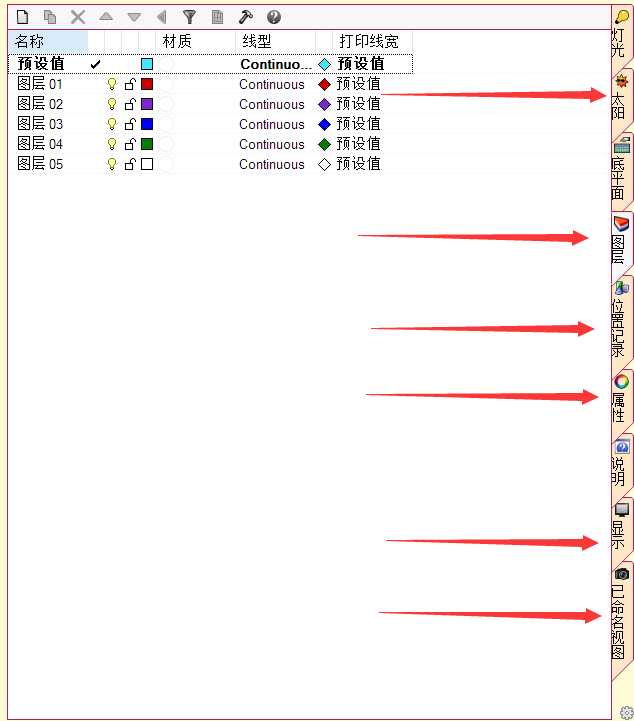
Task: Click Continuous linetype of 图层 03
Action: point(272,125)
